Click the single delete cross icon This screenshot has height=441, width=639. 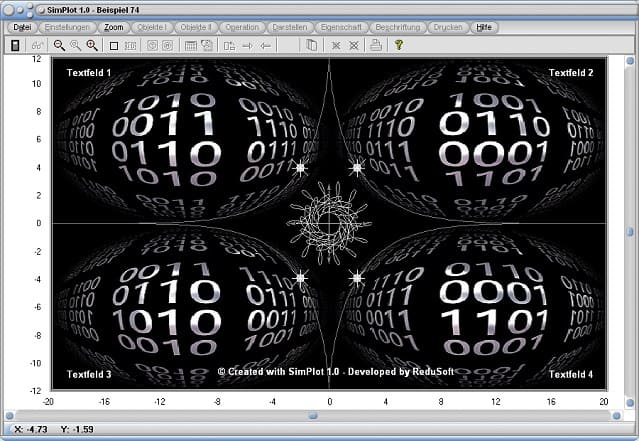(336, 46)
